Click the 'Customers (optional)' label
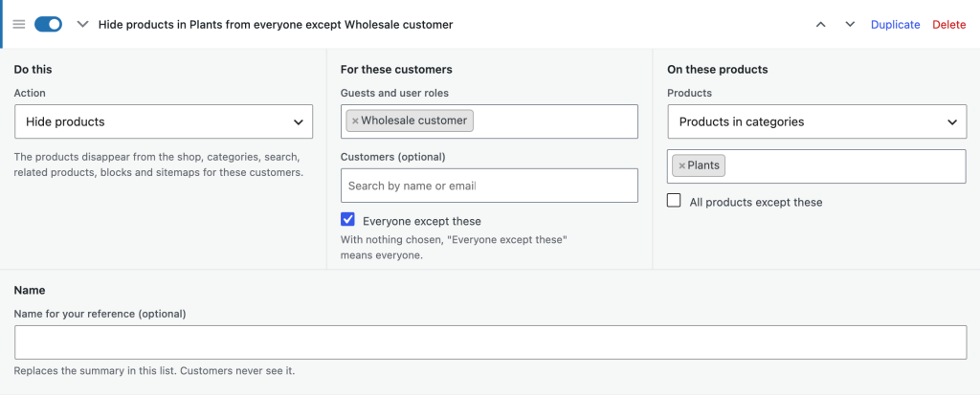Image resolution: width=980 pixels, height=395 pixels. tap(393, 157)
